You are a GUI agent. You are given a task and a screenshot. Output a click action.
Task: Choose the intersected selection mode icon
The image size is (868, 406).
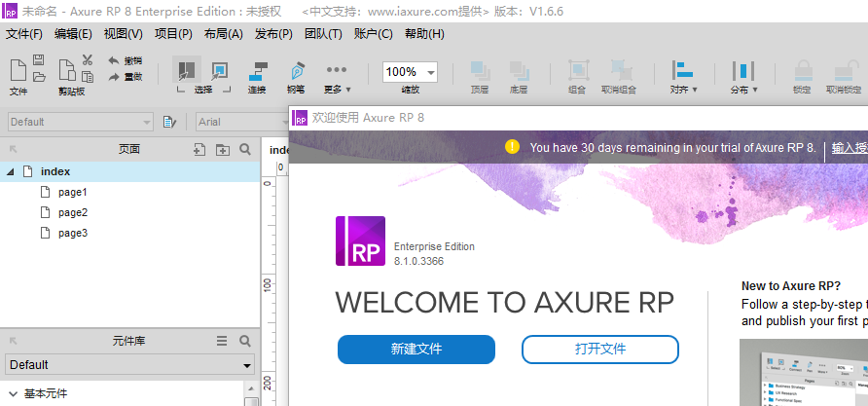click(187, 70)
